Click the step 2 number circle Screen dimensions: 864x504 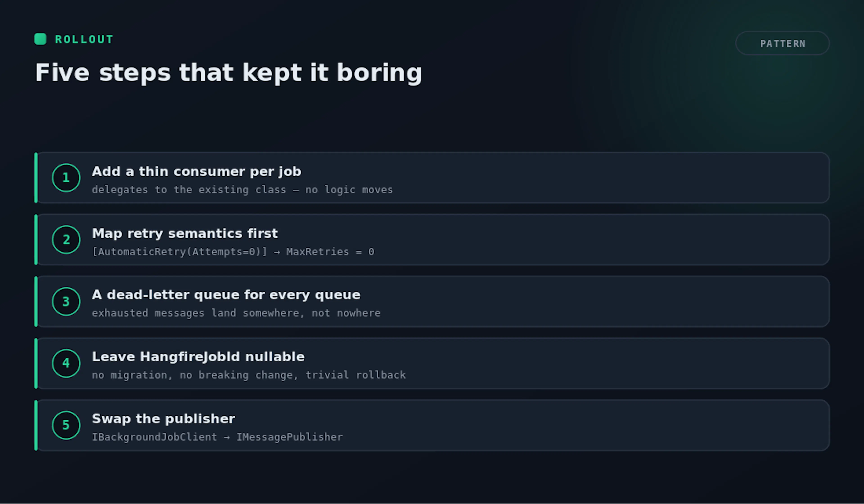66,240
